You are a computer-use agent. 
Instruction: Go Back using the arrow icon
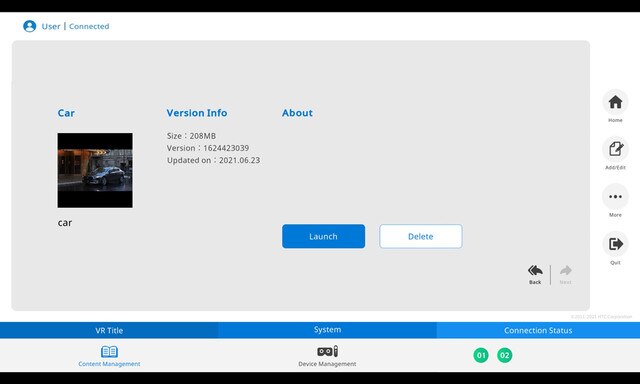tap(535, 270)
